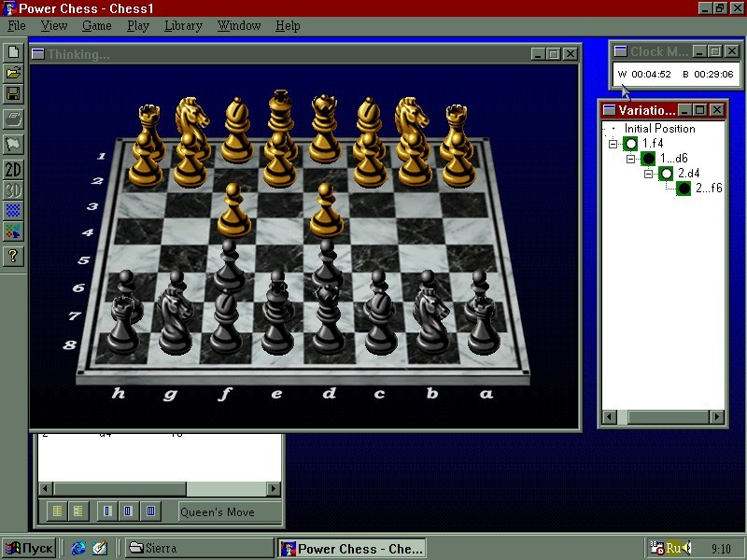
Task: Click the colored pieces set icon
Action: coord(13,231)
